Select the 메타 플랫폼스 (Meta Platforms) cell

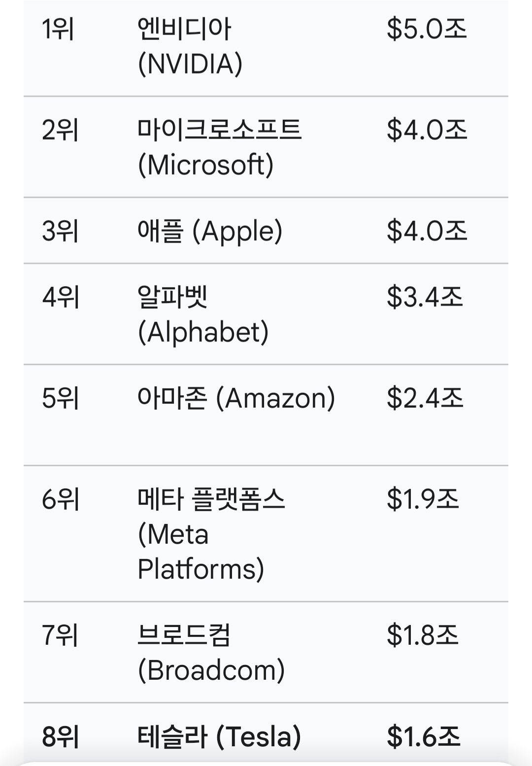pyautogui.click(x=211, y=533)
